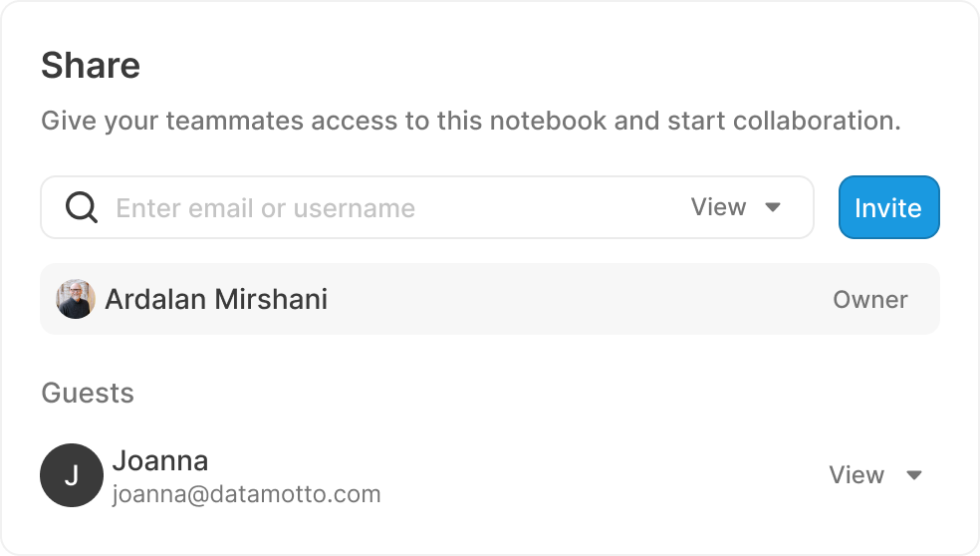Open the View permission dropdown in the invite field
Image resolution: width=980 pixels, height=556 pixels.
(735, 207)
